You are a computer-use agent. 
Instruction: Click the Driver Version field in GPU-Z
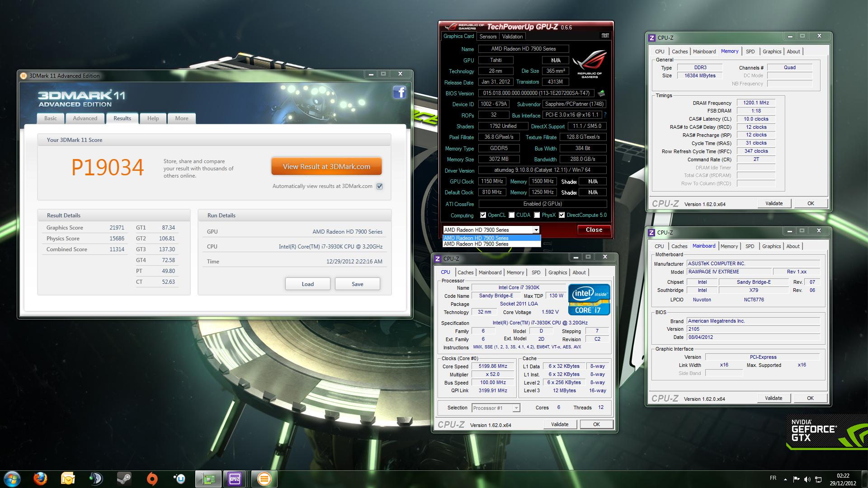(542, 170)
